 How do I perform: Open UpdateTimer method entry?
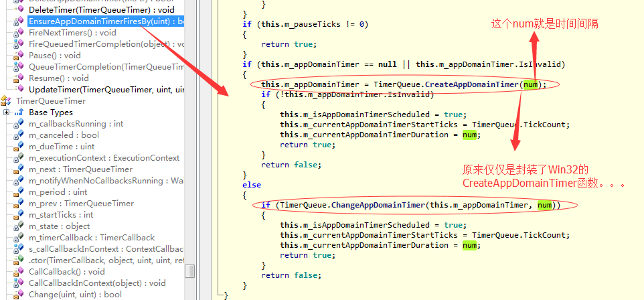pos(106,90)
